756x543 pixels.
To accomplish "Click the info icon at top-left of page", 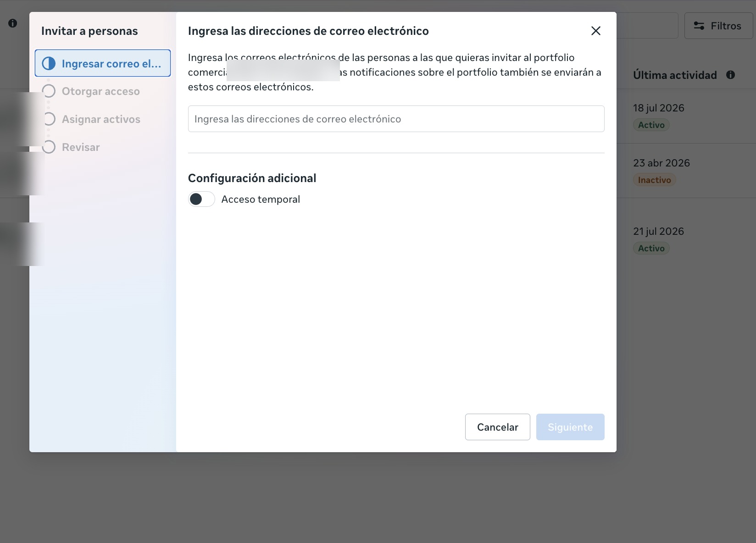I will coord(13,23).
